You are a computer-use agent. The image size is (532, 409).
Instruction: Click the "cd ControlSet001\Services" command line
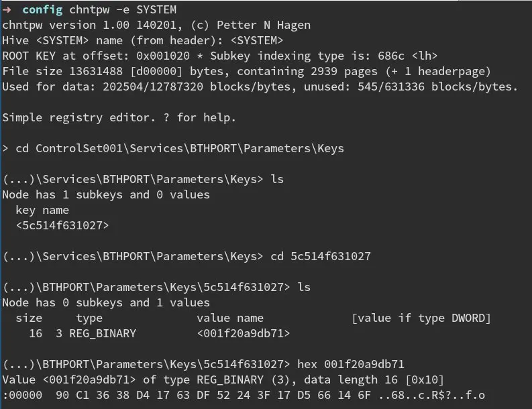coord(179,148)
